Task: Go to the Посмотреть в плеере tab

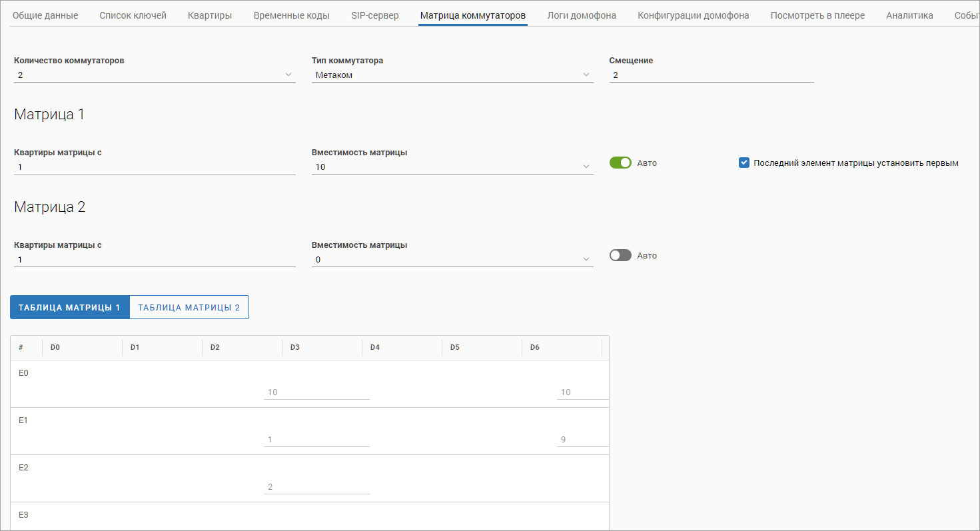Action: (817, 15)
